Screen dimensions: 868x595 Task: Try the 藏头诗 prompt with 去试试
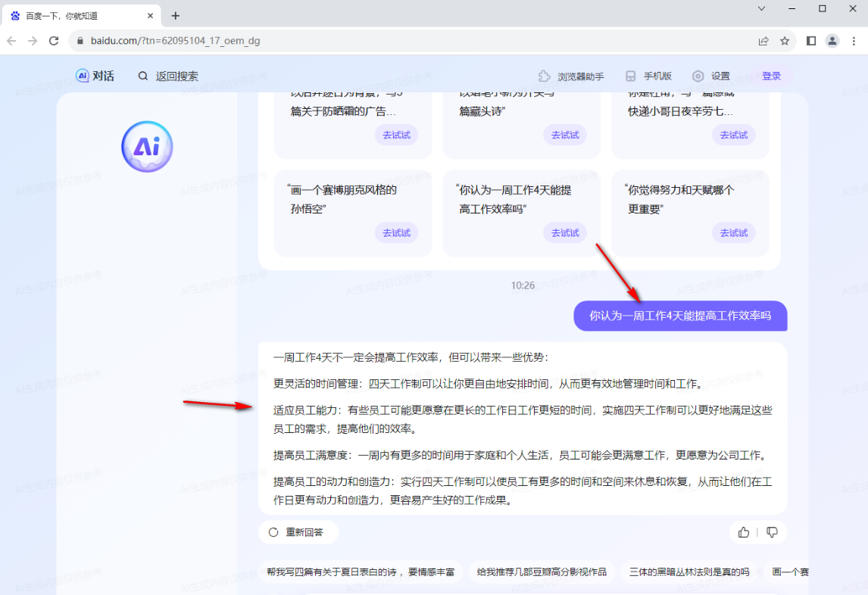pyautogui.click(x=564, y=135)
